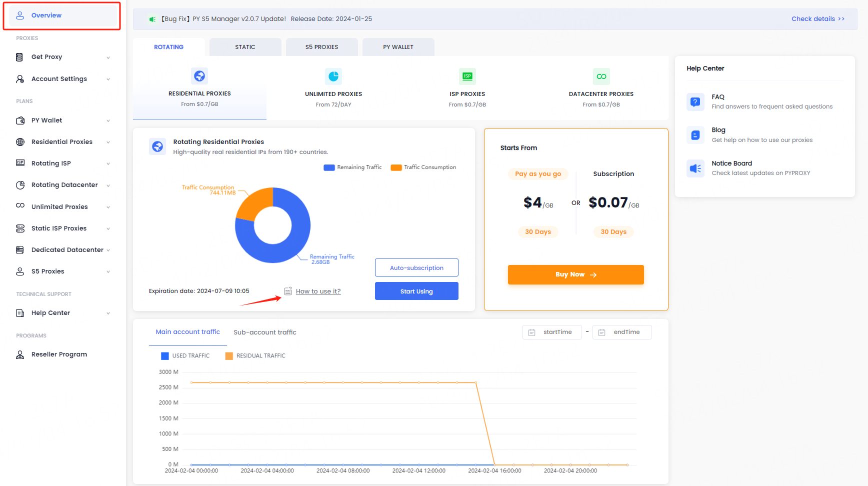Click the Blog icon in Help Center

coord(695,135)
